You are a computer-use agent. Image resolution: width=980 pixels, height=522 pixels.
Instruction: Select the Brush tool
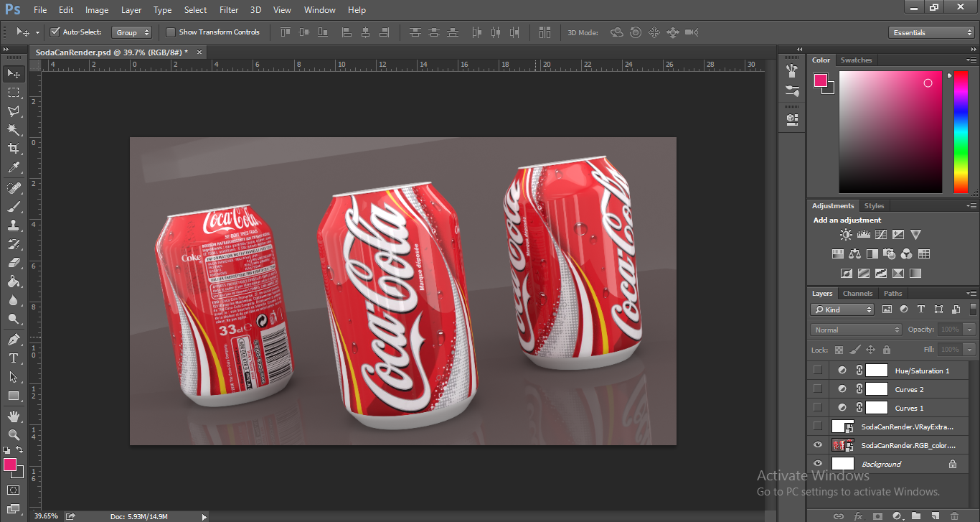tap(14, 207)
